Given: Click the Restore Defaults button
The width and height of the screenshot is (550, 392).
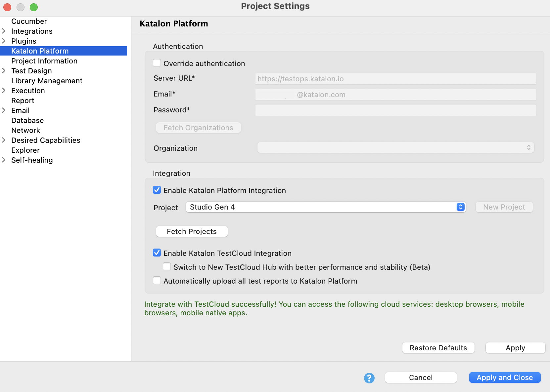Looking at the screenshot, I should coord(438,348).
